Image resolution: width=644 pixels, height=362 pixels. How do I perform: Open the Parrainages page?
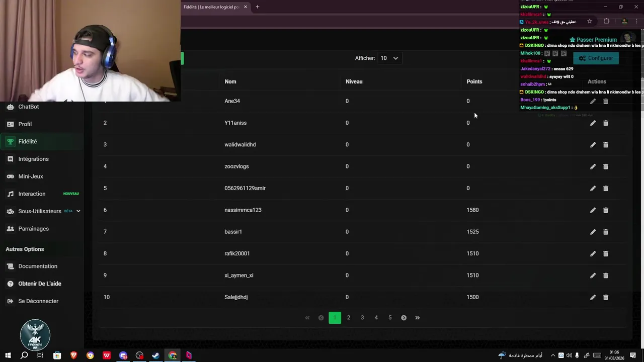coord(33,229)
